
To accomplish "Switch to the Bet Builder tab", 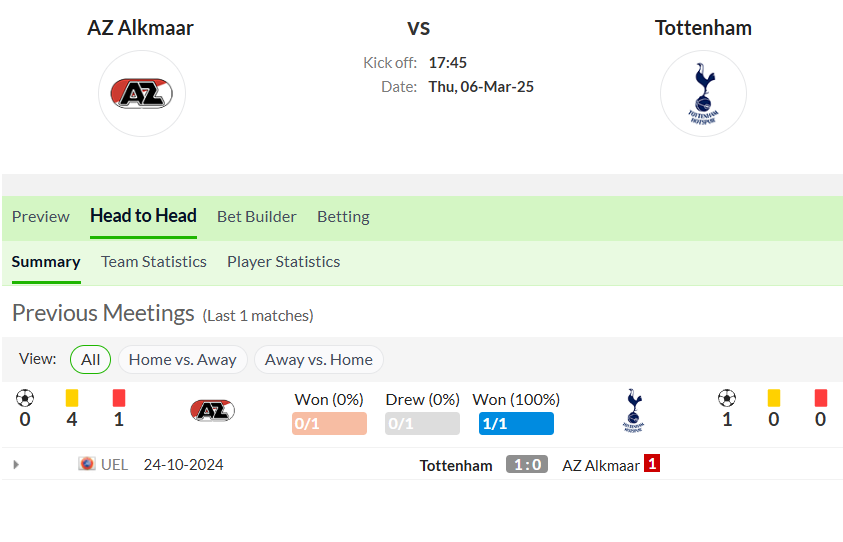I will click(x=257, y=217).
